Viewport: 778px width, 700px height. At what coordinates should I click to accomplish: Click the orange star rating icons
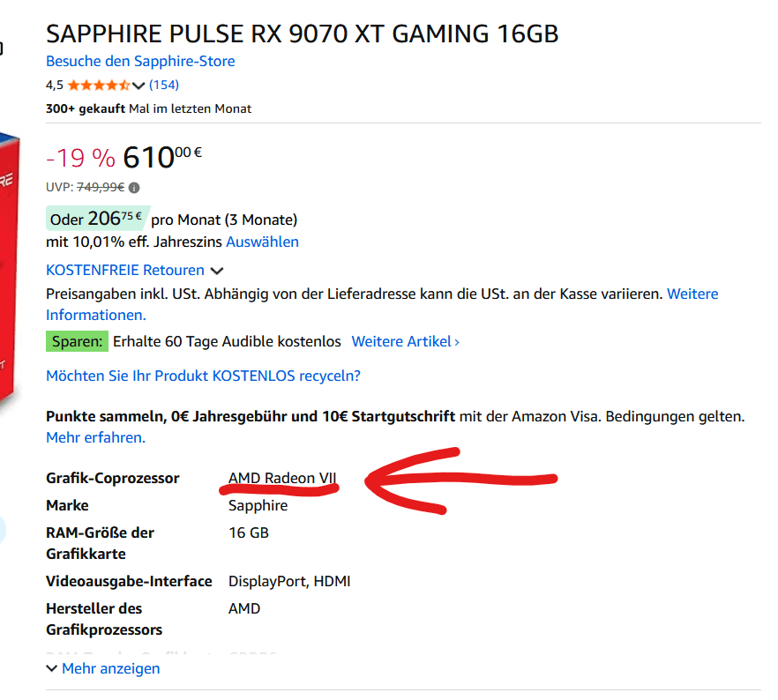click(98, 86)
